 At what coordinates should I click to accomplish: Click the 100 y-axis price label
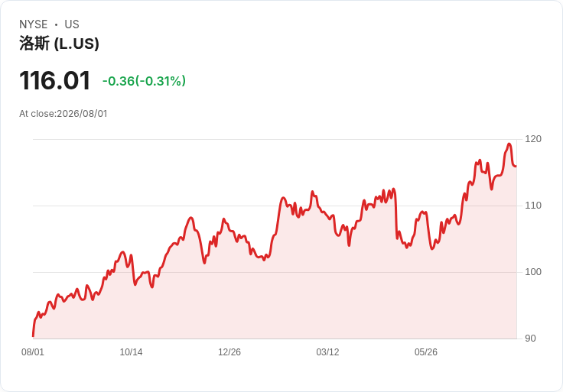tap(533, 272)
